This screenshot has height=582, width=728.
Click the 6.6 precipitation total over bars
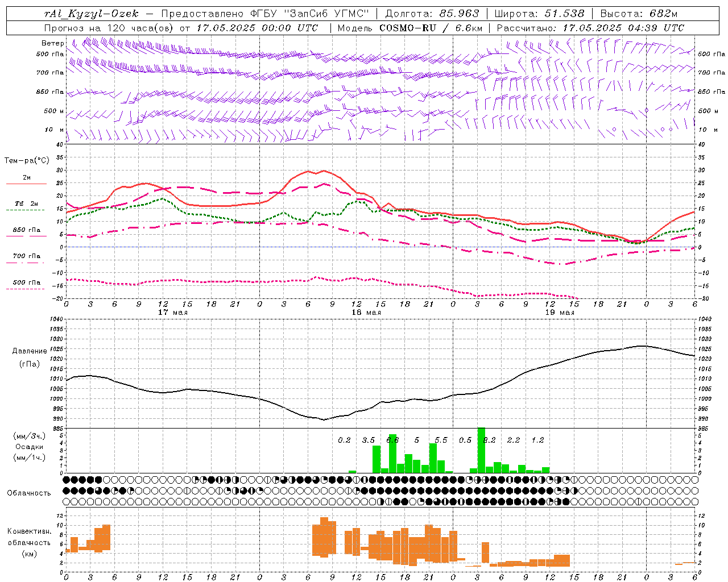coord(392,440)
